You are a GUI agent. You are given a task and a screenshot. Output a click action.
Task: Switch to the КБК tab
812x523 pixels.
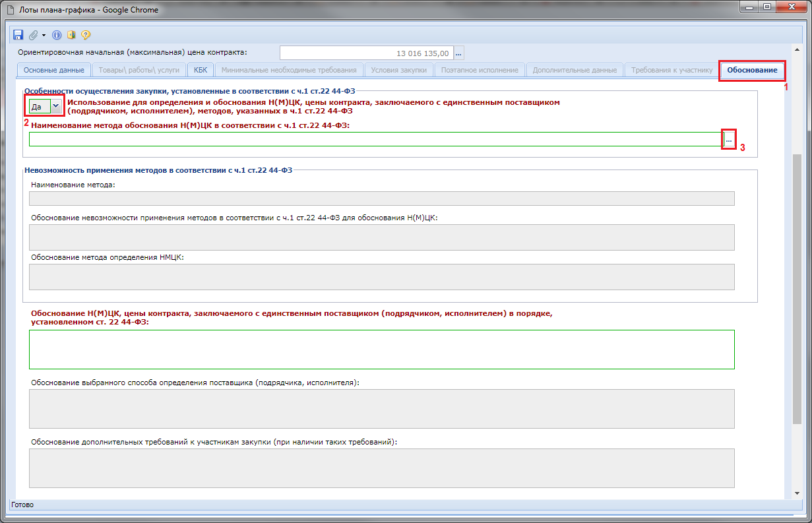click(x=200, y=70)
